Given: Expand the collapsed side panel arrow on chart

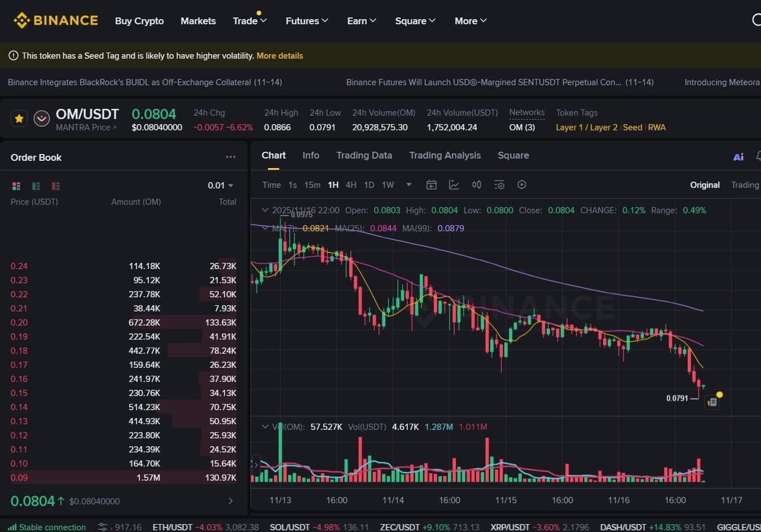Looking at the screenshot, I should coord(256,465).
